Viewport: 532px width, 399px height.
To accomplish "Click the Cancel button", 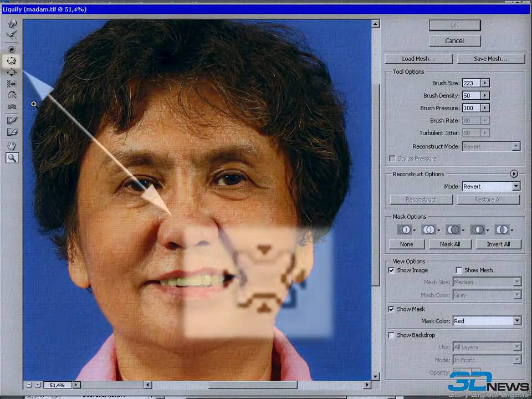I will 454,40.
